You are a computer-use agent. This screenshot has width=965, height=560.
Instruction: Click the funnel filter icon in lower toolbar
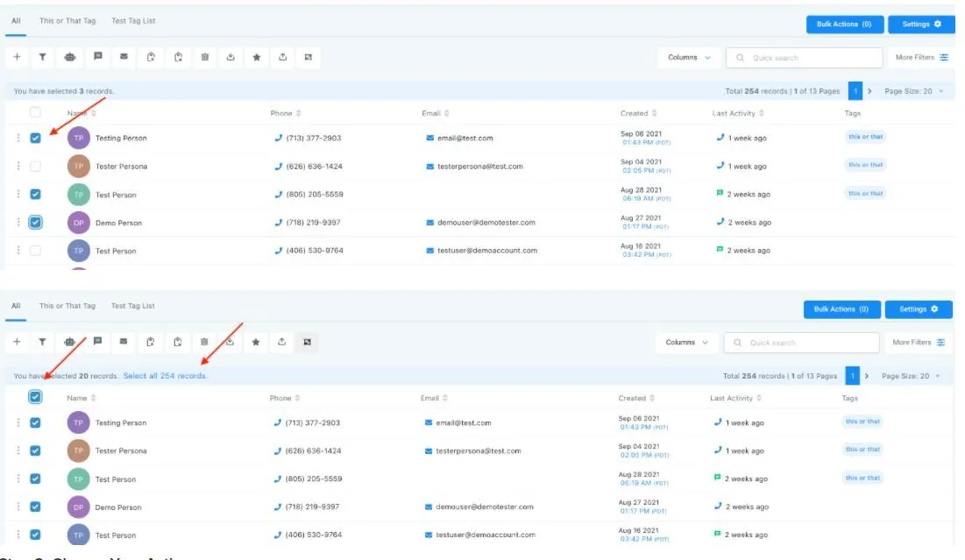42,342
